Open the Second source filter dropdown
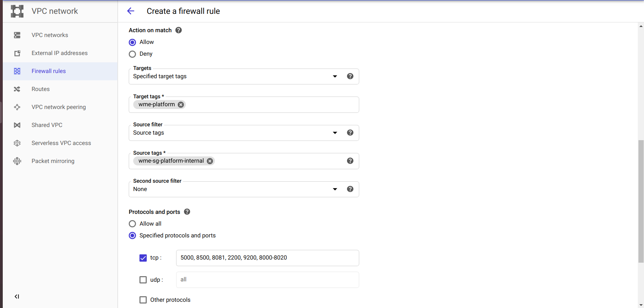The width and height of the screenshot is (644, 308). tap(235, 189)
